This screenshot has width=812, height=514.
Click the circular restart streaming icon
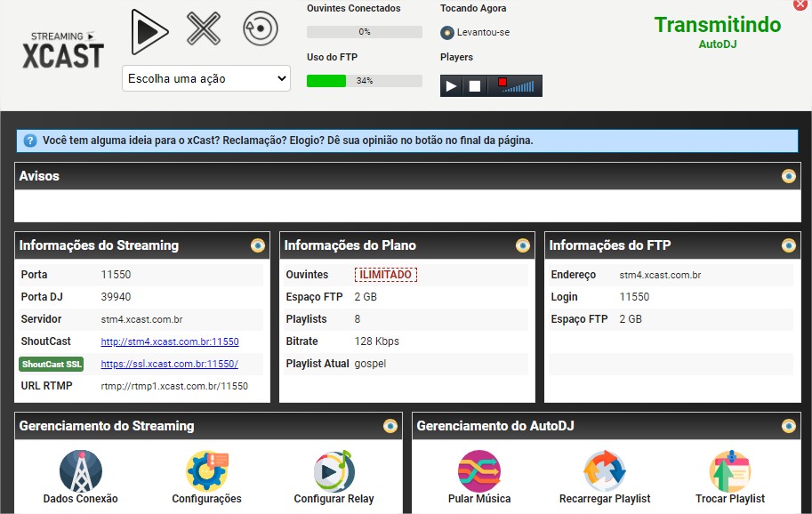[261, 28]
